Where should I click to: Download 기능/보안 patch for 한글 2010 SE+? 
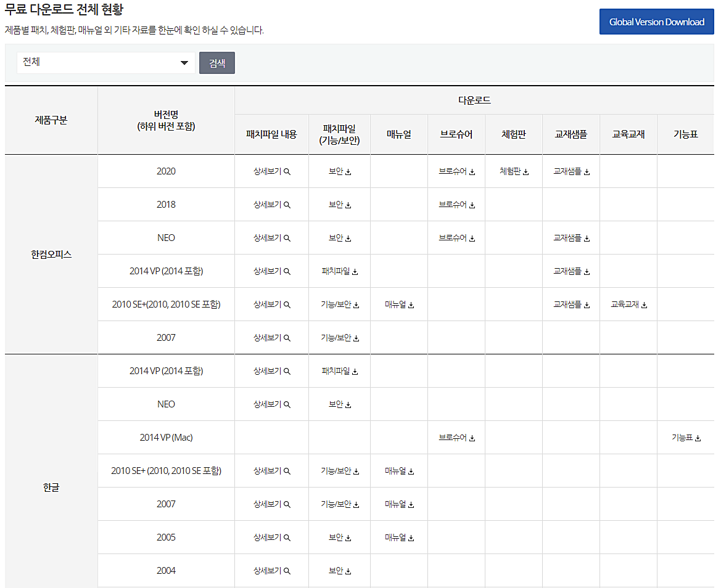(340, 471)
